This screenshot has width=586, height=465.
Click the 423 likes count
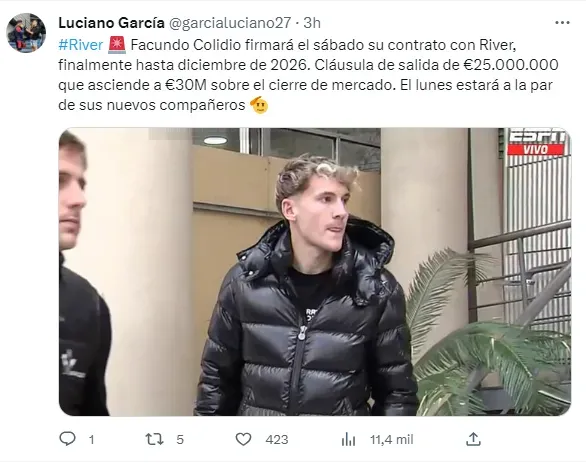[x=277, y=440]
